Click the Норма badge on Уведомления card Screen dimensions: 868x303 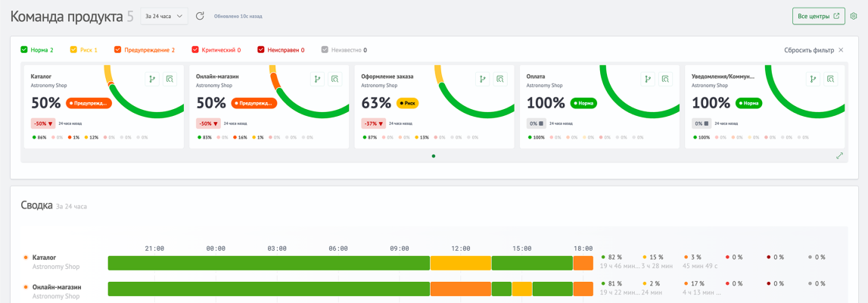pos(749,103)
